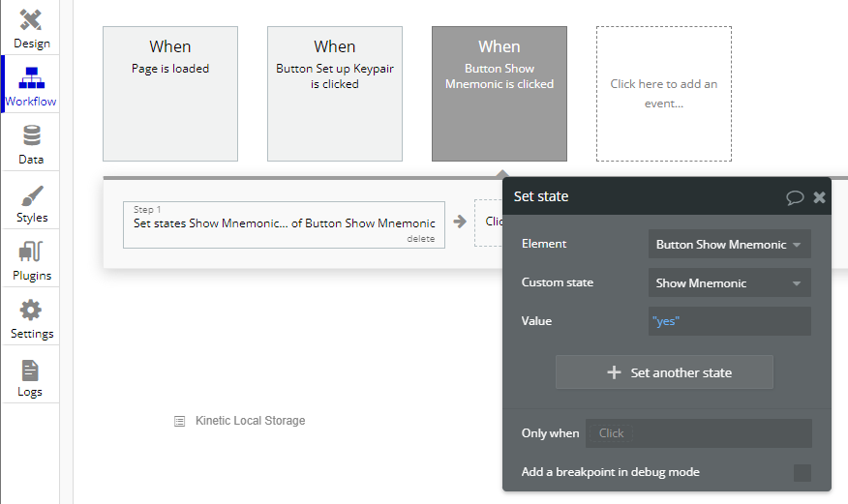The height and width of the screenshot is (504, 848).
Task: Click here to add an event box
Action: tap(664, 94)
